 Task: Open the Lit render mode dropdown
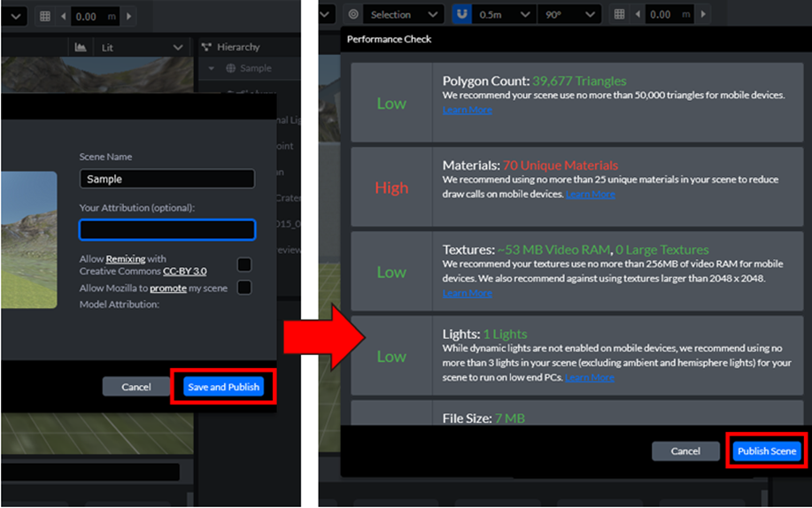(x=143, y=47)
